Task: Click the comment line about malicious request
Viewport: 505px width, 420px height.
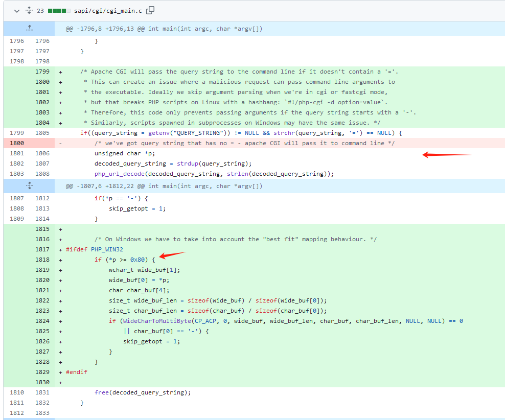Action: pyautogui.click(x=239, y=82)
